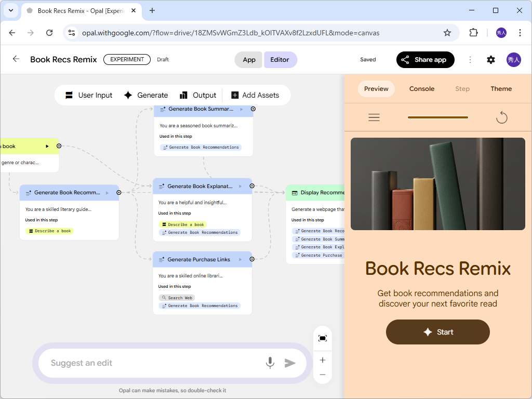Click the Share app button
The height and width of the screenshot is (399, 532).
click(425, 60)
